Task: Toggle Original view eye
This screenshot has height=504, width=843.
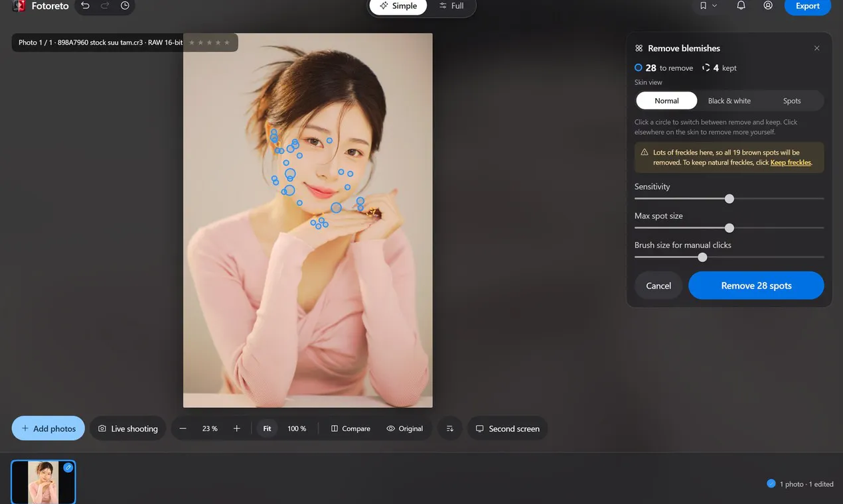Action: pyautogui.click(x=405, y=429)
